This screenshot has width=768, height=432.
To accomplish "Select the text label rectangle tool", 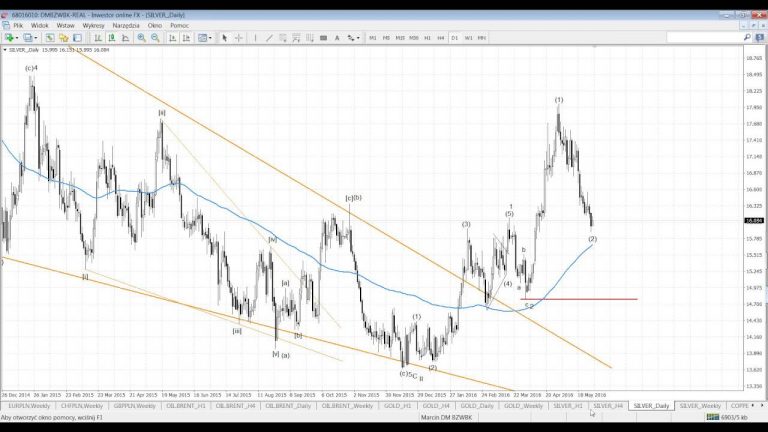I will tap(323, 38).
